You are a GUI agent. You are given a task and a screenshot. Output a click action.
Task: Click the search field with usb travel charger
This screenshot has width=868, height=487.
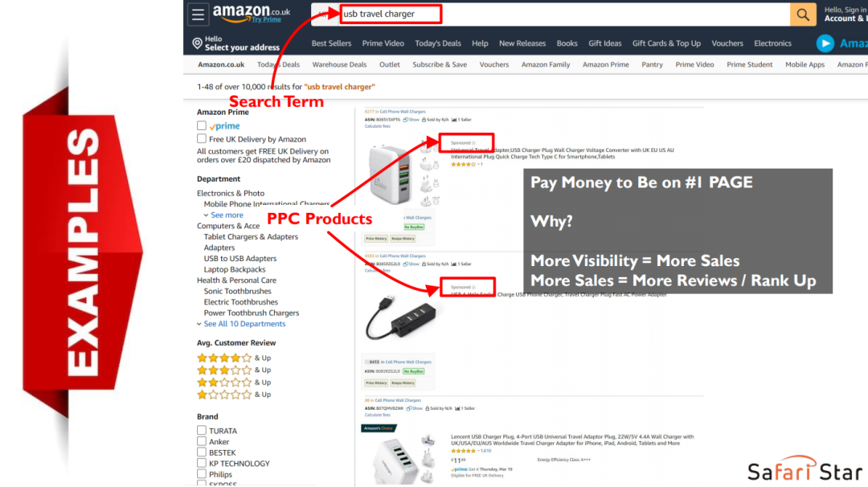click(x=551, y=14)
